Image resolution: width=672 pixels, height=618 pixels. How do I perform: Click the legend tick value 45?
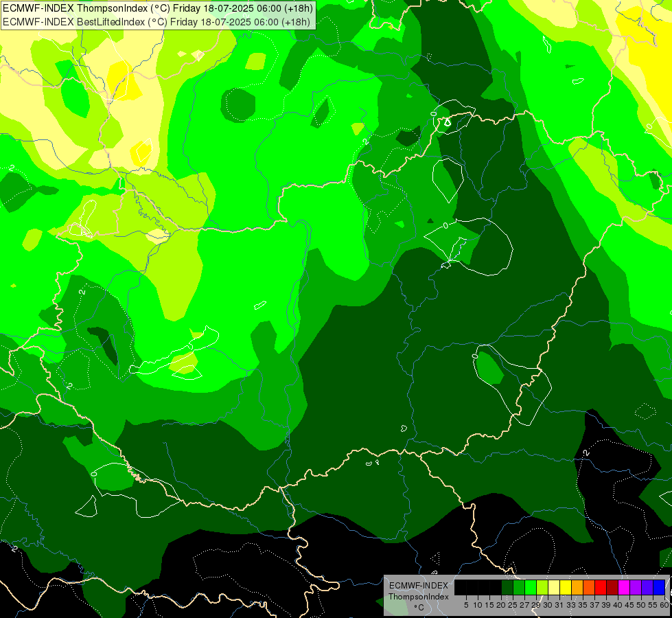(x=629, y=605)
